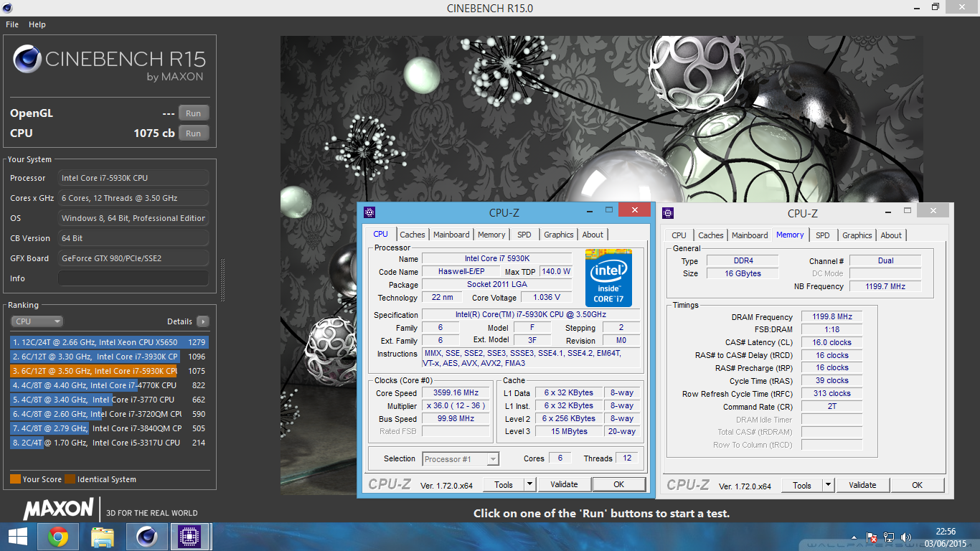Image resolution: width=980 pixels, height=551 pixels.
Task: Click the DRAM Frequency value 1199.8 MHz
Action: [x=833, y=317]
